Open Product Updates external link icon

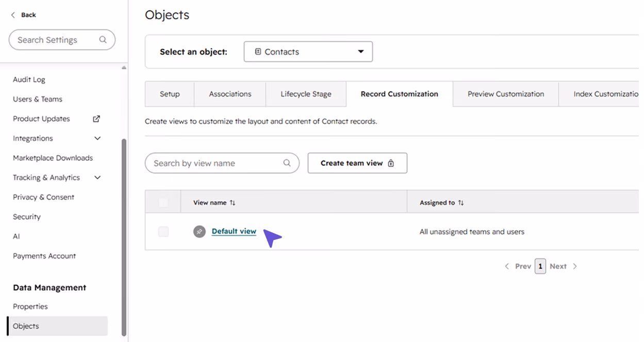coord(96,119)
